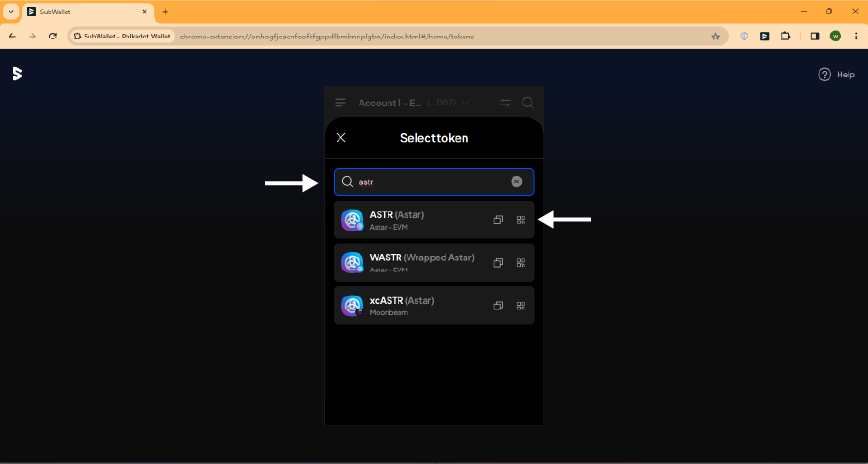Show QR code for ASTR token
868x464 pixels.
(521, 220)
